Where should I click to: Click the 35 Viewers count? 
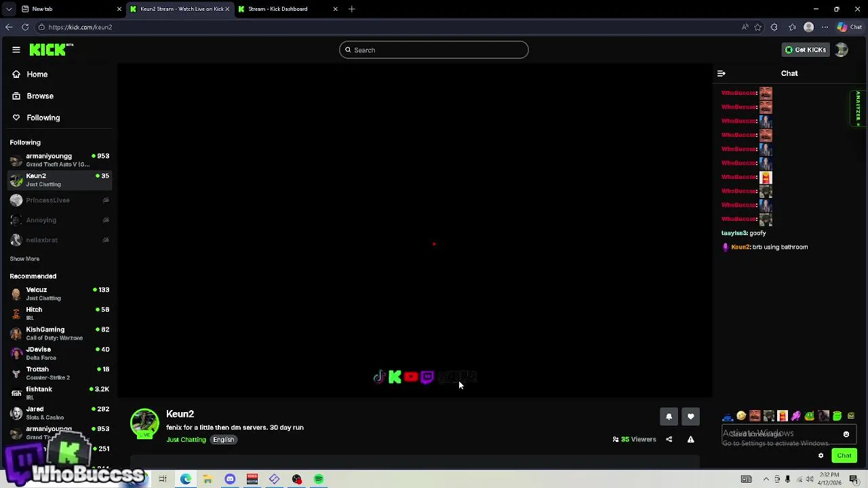pyautogui.click(x=635, y=439)
